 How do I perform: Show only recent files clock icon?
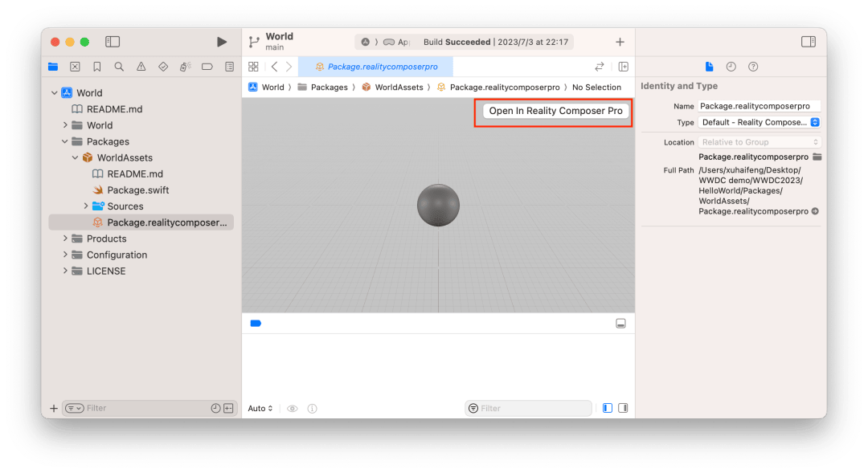click(215, 408)
